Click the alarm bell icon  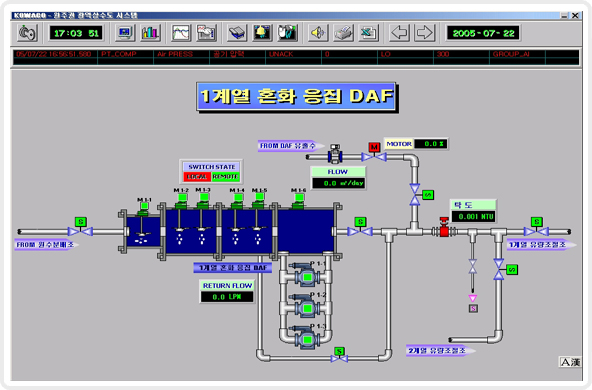(262, 33)
